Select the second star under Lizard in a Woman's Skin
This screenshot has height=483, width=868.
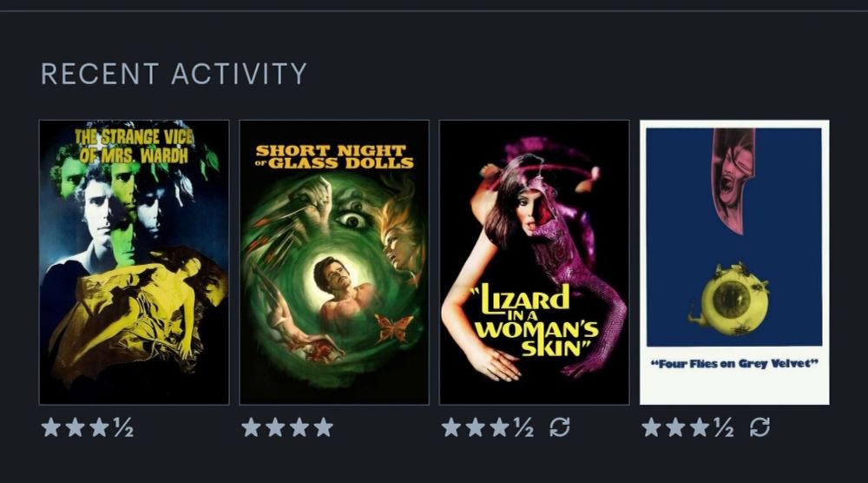476,427
